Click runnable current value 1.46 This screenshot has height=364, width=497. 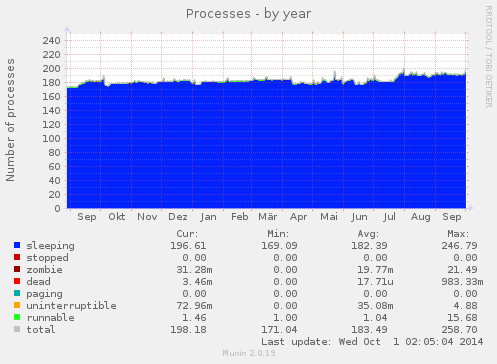coord(194,318)
